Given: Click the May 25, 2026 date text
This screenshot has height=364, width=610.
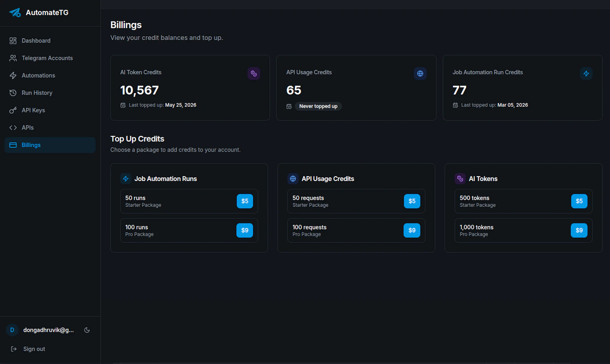Looking at the screenshot, I should tap(181, 105).
